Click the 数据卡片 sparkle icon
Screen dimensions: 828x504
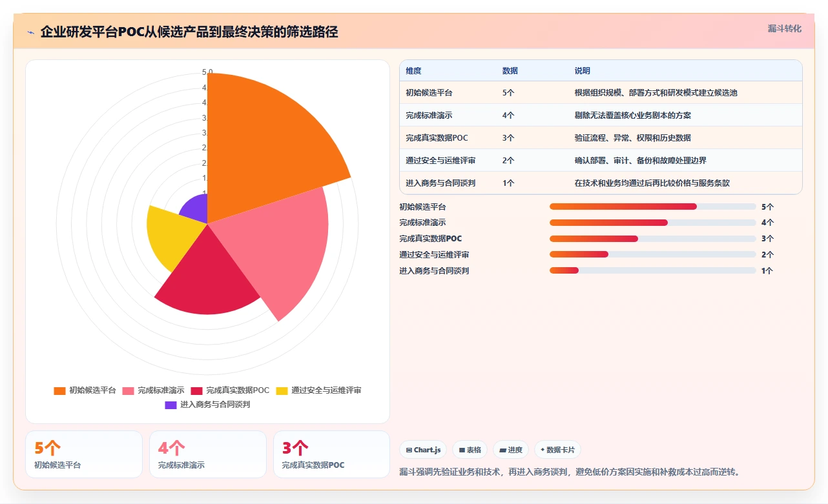pyautogui.click(x=543, y=450)
